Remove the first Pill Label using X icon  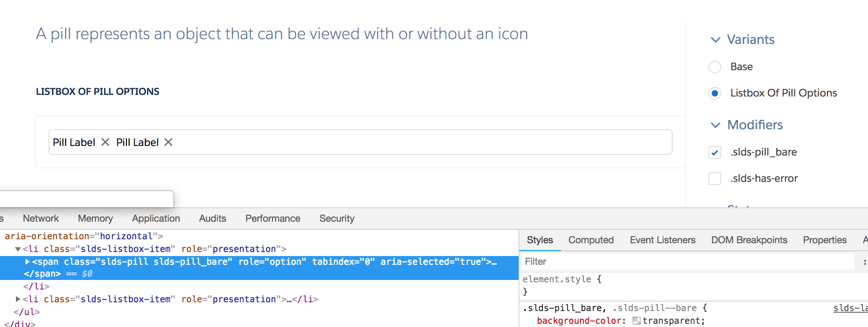click(x=105, y=142)
